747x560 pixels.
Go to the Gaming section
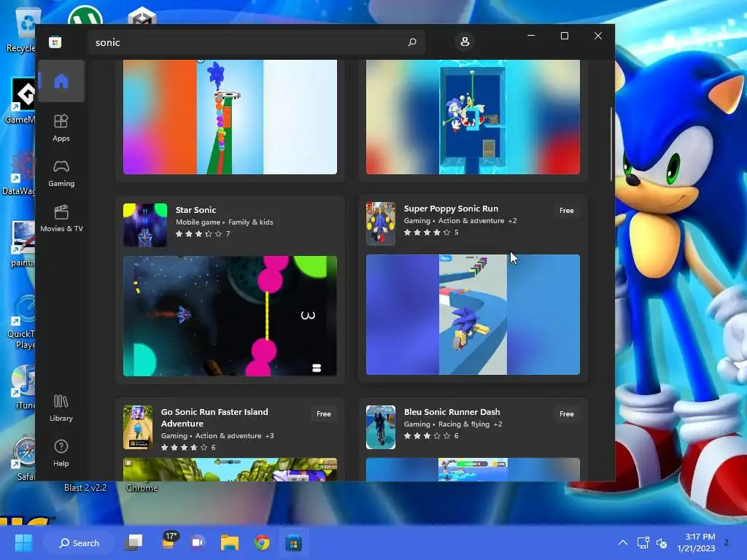click(61, 174)
